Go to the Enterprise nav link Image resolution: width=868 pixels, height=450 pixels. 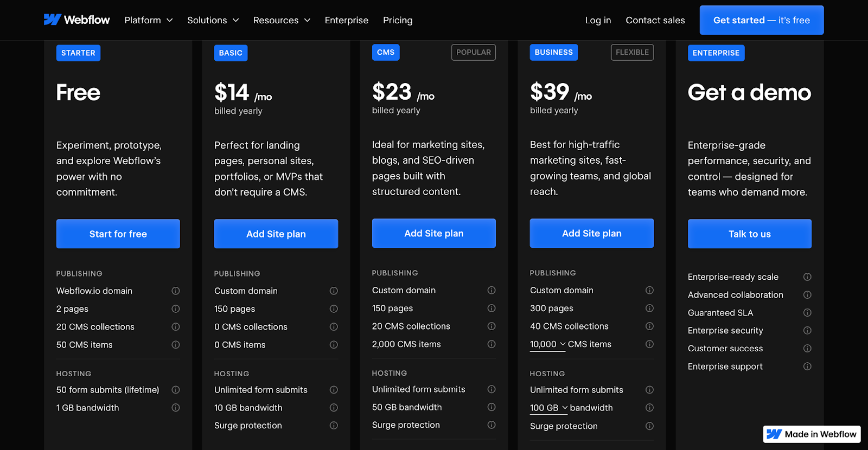click(x=347, y=20)
